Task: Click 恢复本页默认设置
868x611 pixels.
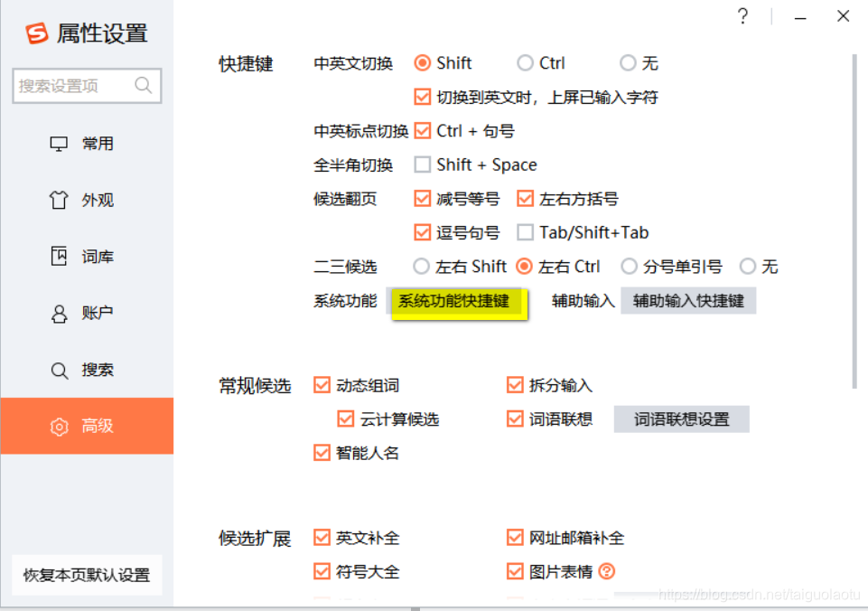Action: tap(86, 575)
